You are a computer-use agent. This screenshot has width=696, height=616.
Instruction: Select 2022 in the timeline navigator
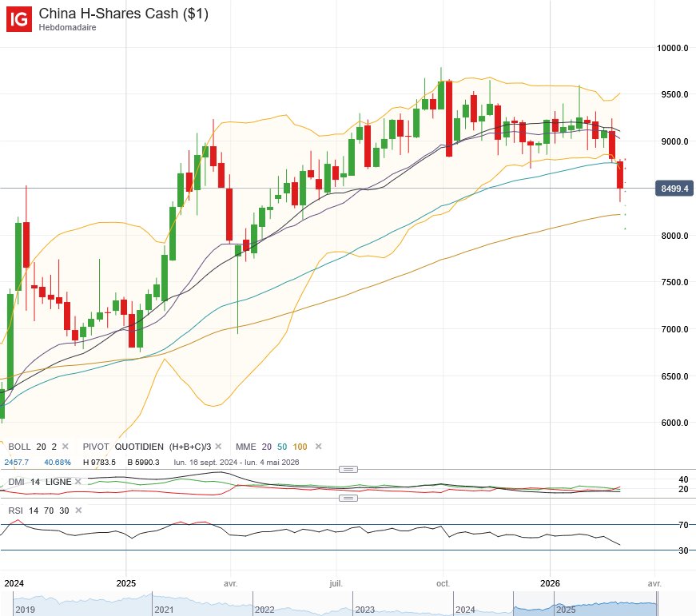click(264, 610)
